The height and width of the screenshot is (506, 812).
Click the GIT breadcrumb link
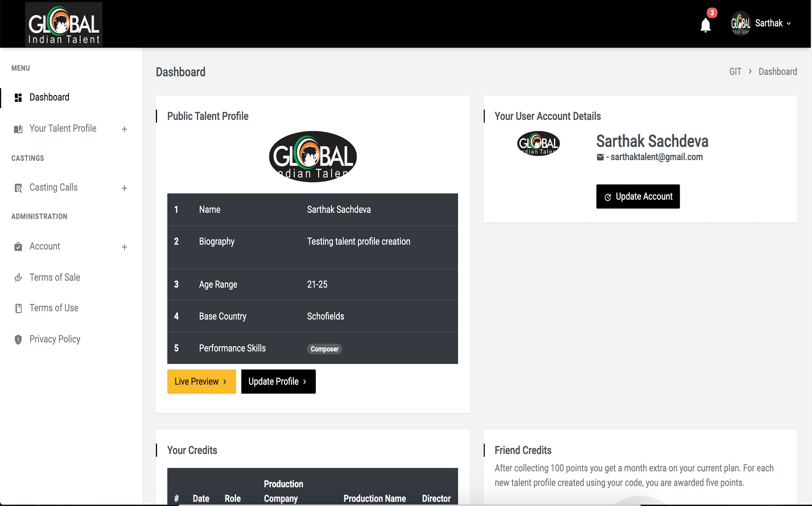pyautogui.click(x=735, y=72)
